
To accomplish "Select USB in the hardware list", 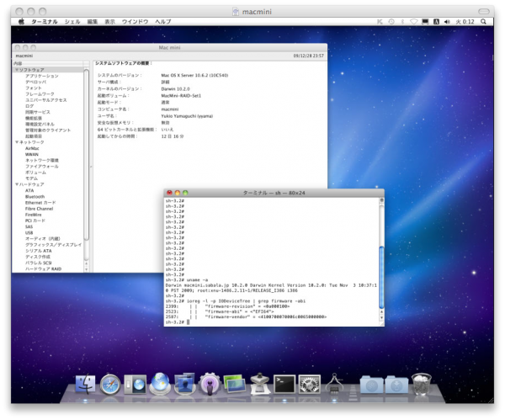I will point(29,232).
